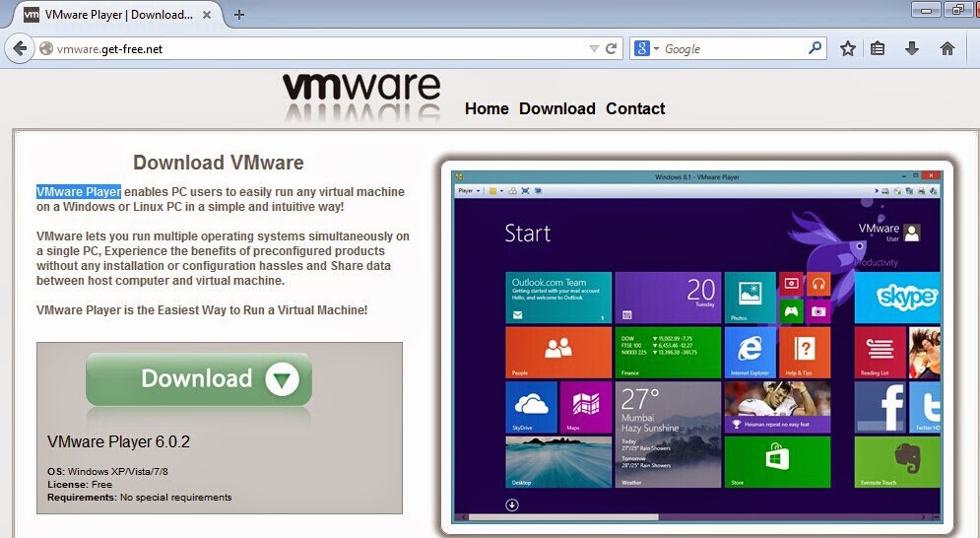980x538 pixels.
Task: Open the Google search engine dropdown
Action: tap(646, 48)
